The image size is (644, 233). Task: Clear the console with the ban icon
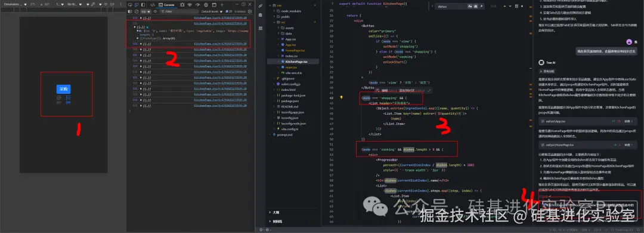point(137,11)
